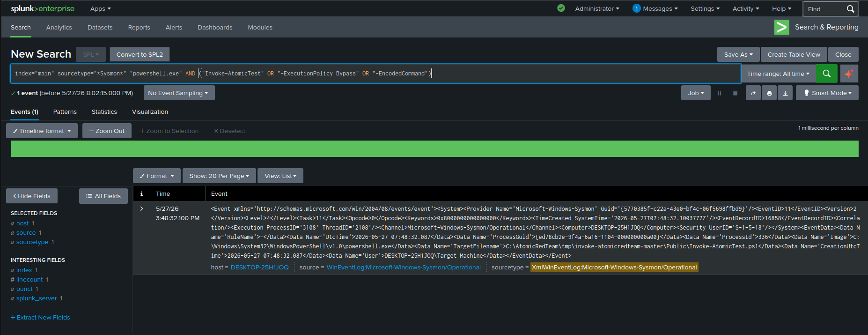Click the Search & Reporting app icon
The image size is (868, 335).
(781, 27)
